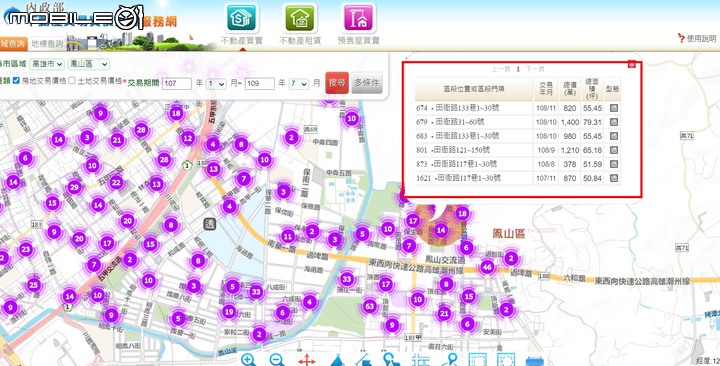Open map cluster marker 19
This screenshot has height=366, width=720.
coord(229,312)
